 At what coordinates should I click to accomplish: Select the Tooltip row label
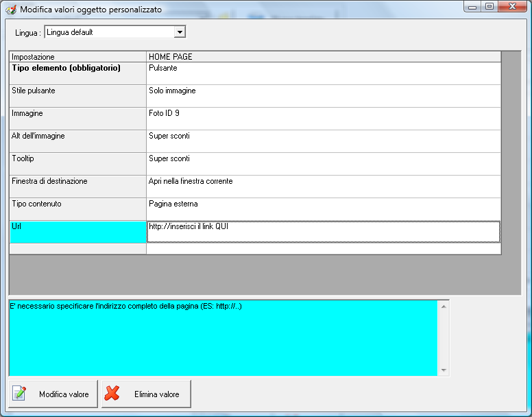click(x=78, y=164)
